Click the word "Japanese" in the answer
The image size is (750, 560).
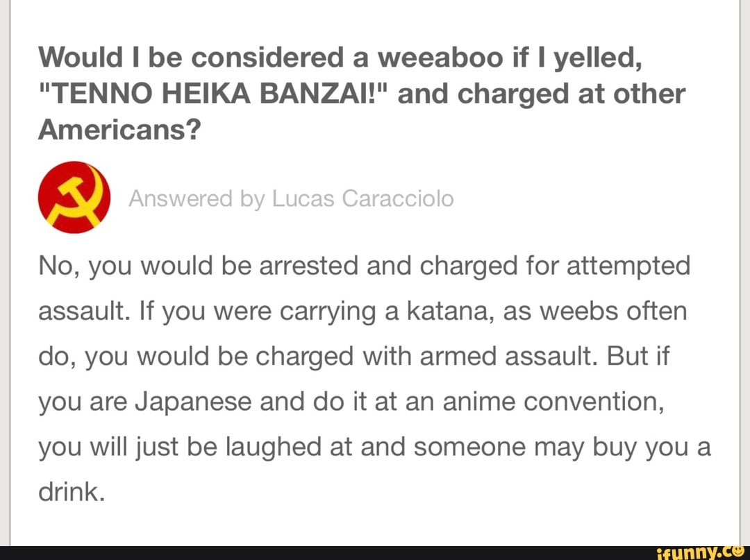point(193,402)
